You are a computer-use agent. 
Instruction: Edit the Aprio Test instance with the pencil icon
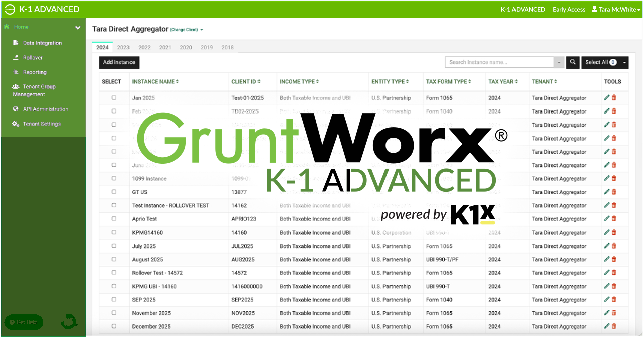[606, 218]
